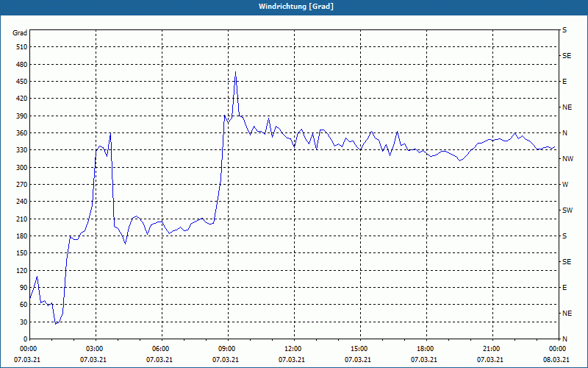Pick the 120 value on the Grad axis
The image size is (588, 368).
[22, 270]
